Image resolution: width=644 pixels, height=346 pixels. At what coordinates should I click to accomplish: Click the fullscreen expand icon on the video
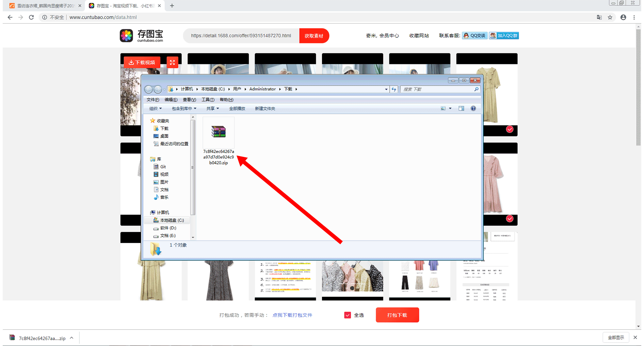pos(172,62)
